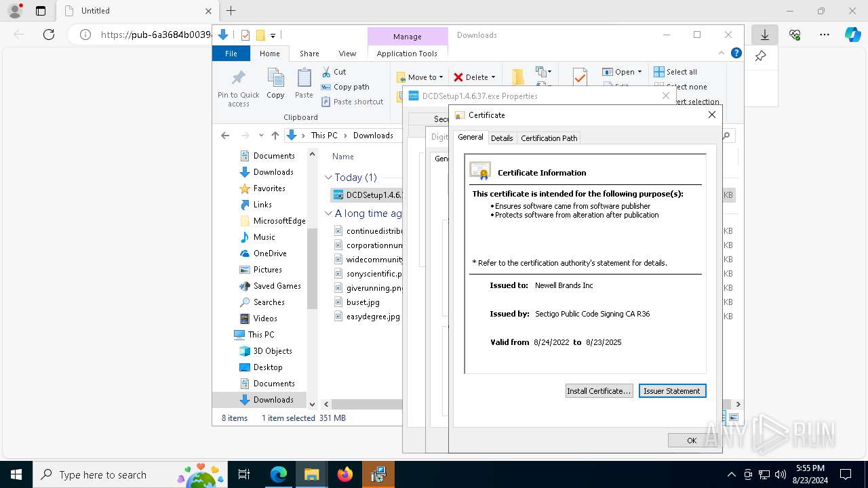The width and height of the screenshot is (868, 488).
Task: Open the Delete dropdown in ribbon
Action: (474, 77)
